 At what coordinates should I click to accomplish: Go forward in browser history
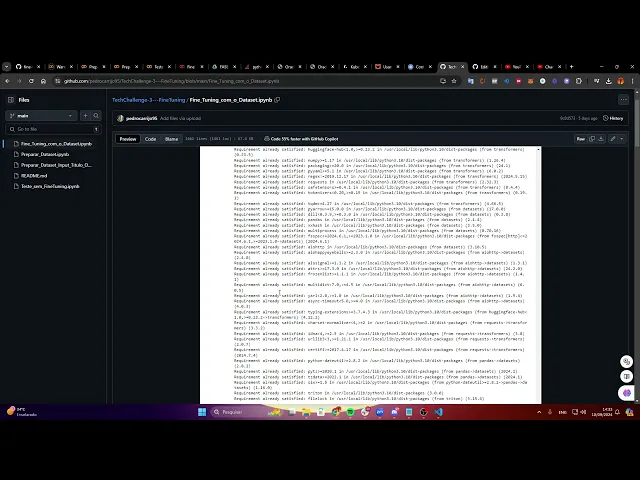19,81
